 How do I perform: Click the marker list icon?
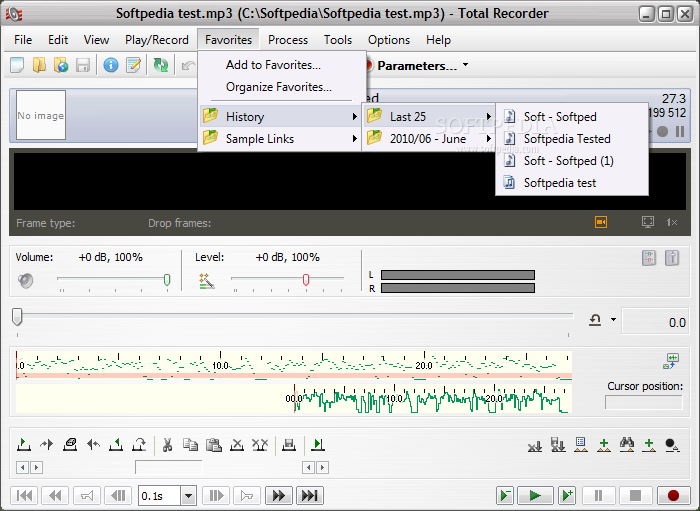point(580,445)
